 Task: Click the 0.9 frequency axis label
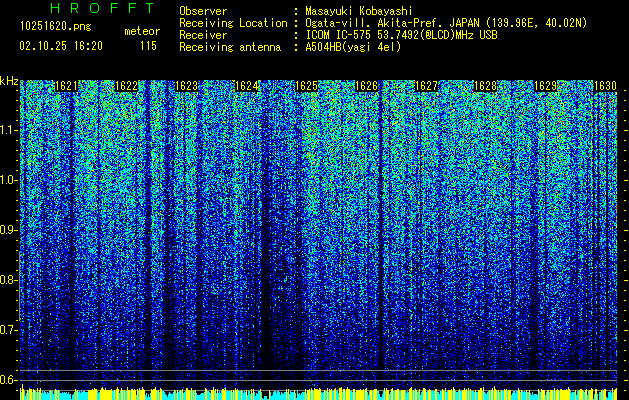point(9,230)
